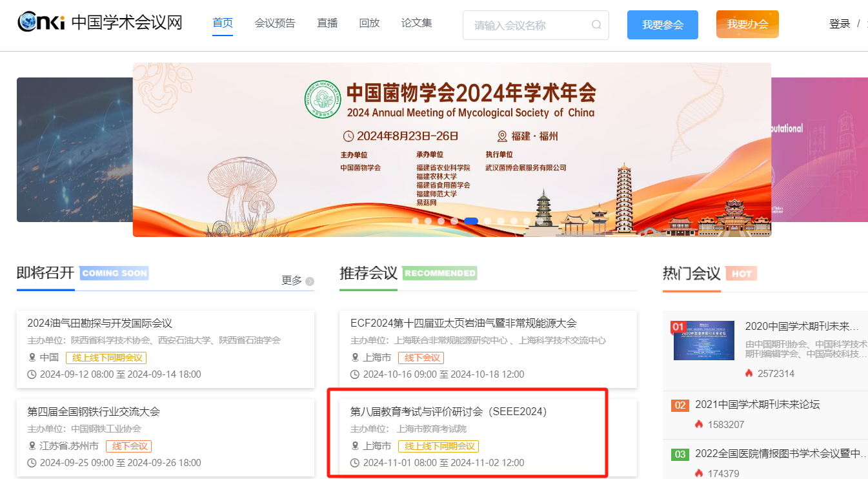This screenshot has height=479, width=868.
Task: Click the view count 2572314
Action: click(x=777, y=374)
